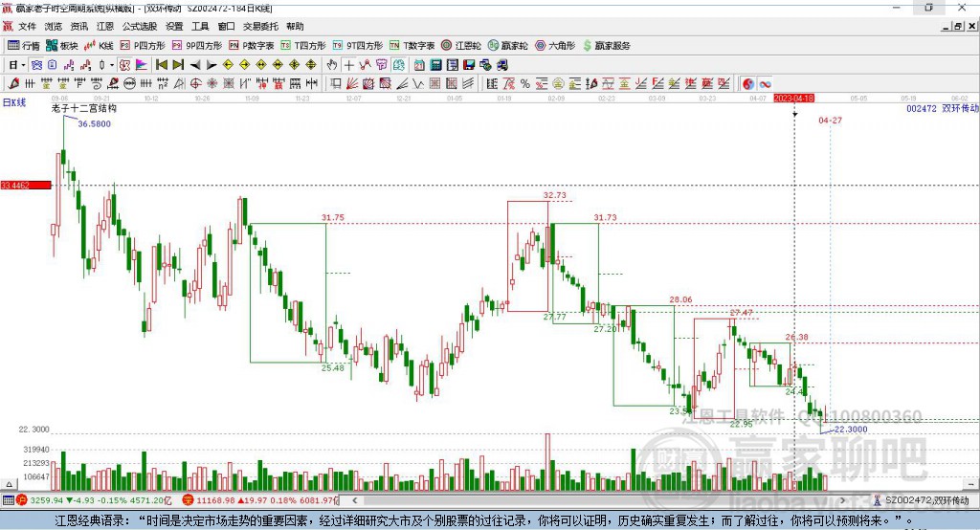Image resolution: width=980 pixels, height=530 pixels.
Task: Jump to first bar with green skip-back icon
Action: pos(161,65)
